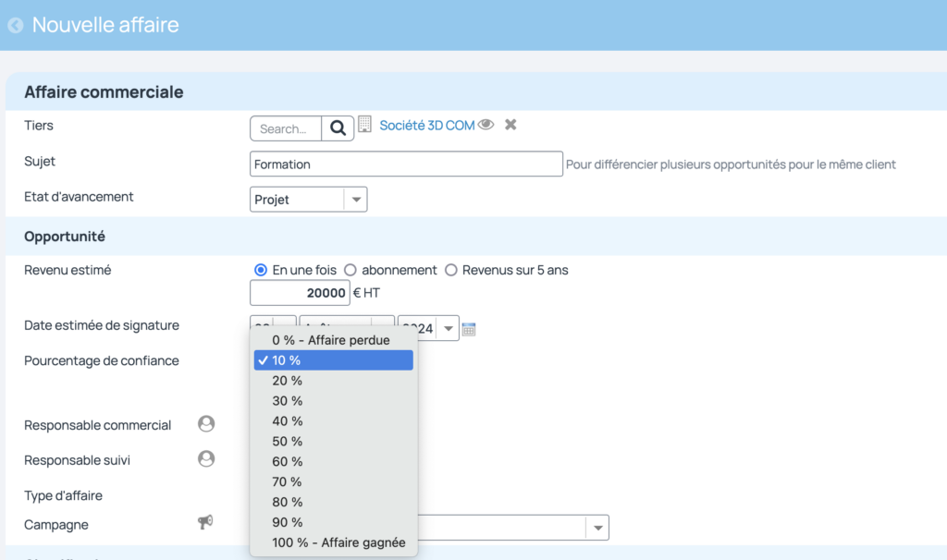Choose the 10 % option

pyautogui.click(x=333, y=360)
